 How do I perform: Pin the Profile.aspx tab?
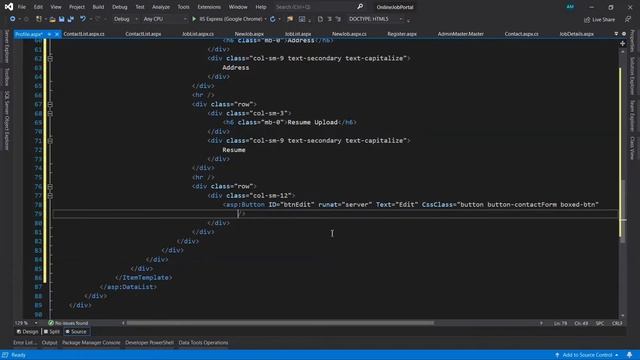pos(49,34)
